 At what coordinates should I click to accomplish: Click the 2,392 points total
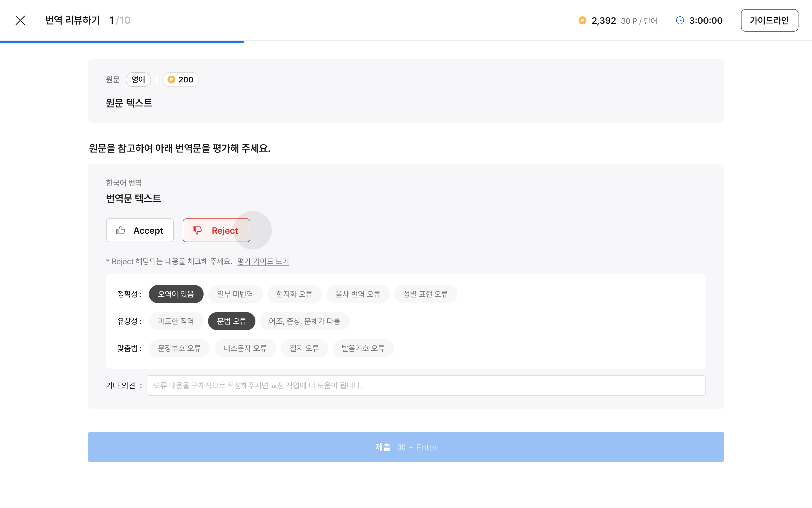pyautogui.click(x=604, y=21)
